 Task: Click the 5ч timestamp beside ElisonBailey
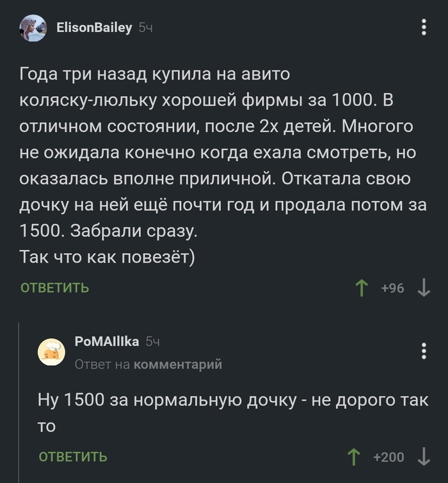(x=146, y=28)
